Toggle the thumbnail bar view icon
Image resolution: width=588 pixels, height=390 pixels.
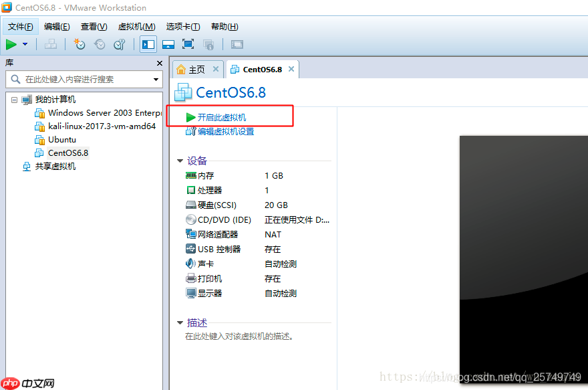pyautogui.click(x=168, y=44)
